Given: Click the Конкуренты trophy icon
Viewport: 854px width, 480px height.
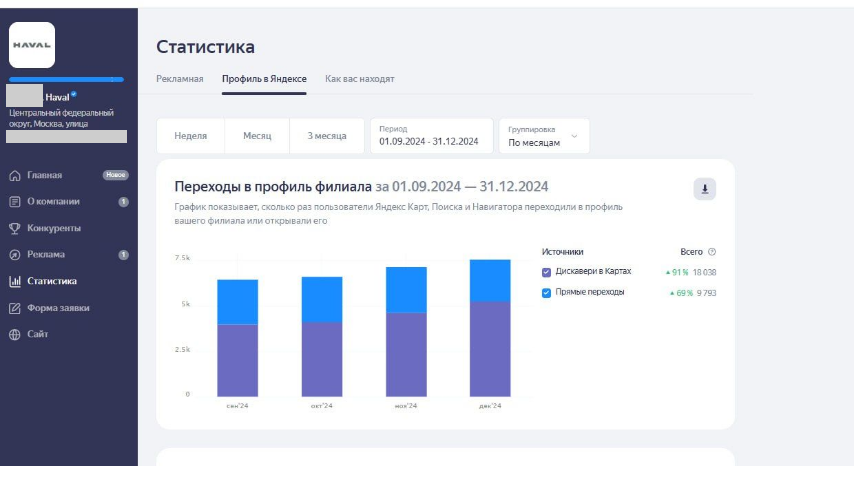Looking at the screenshot, I should point(15,228).
